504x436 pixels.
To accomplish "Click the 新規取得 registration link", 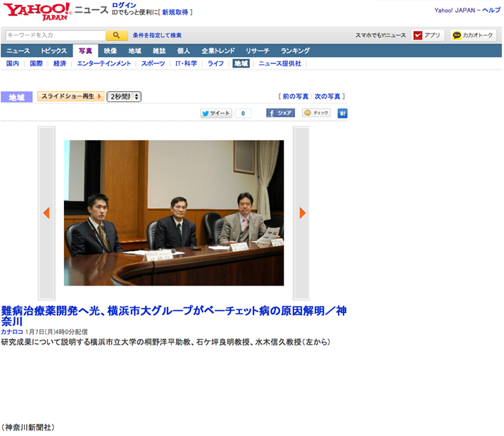I will (x=175, y=13).
